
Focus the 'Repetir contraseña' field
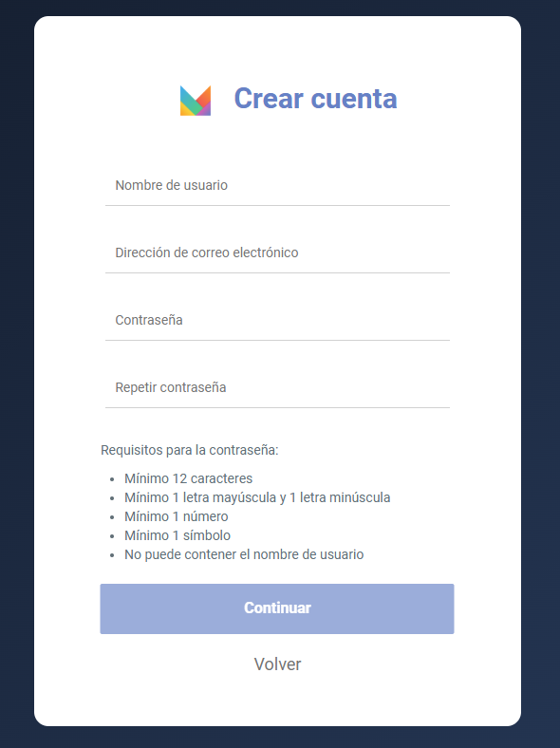[x=277, y=387]
